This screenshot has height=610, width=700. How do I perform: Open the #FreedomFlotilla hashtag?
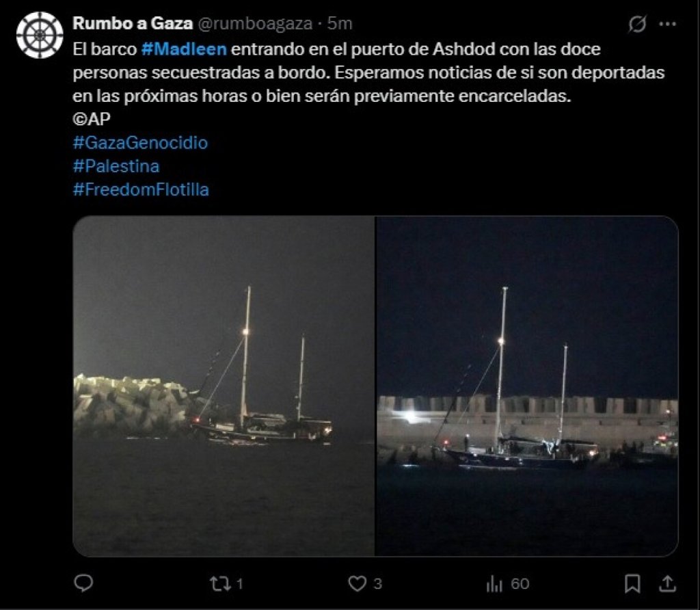pyautogui.click(x=140, y=189)
